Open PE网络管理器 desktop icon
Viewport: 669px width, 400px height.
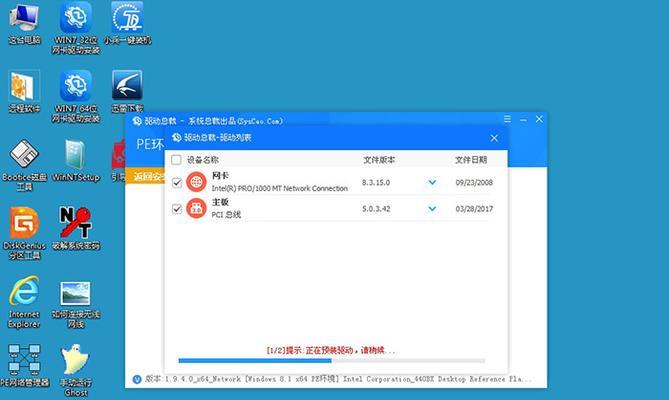pos(24,365)
